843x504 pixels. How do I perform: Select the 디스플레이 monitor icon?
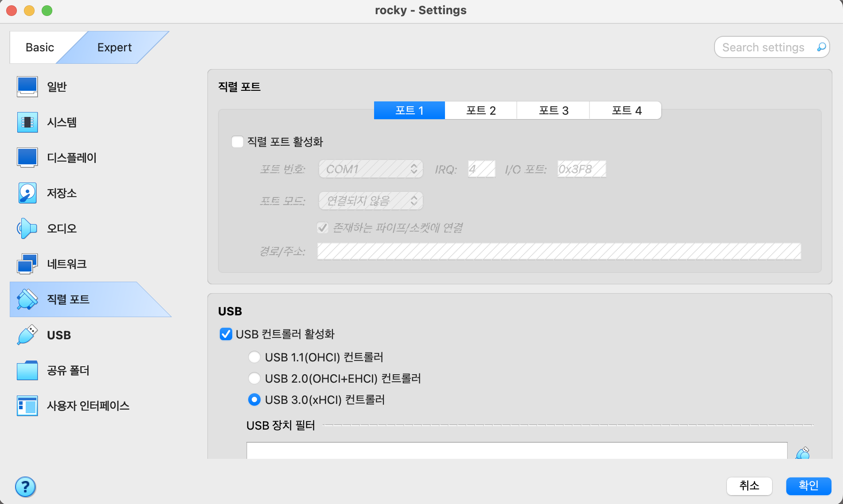click(27, 157)
